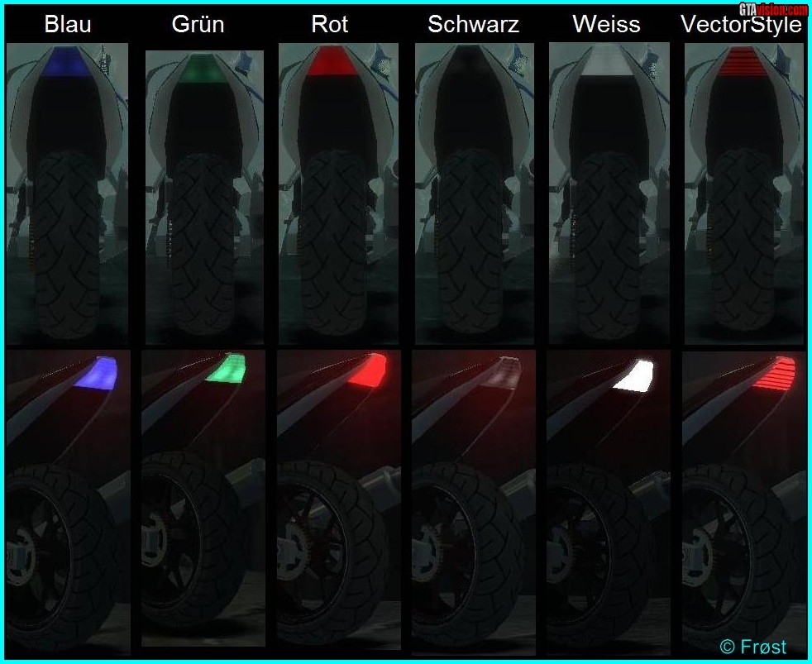Image resolution: width=812 pixels, height=664 pixels.
Task: Click the Rot column label
Action: (330, 24)
